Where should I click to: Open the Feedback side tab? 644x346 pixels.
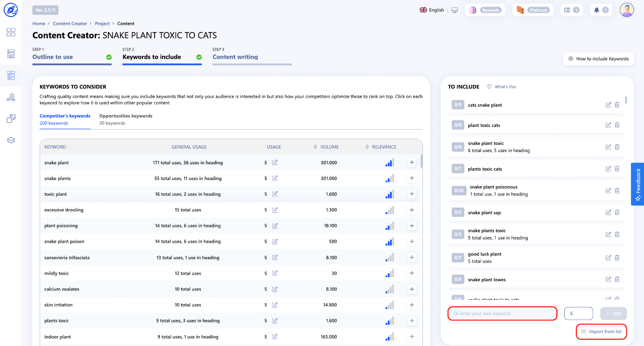tap(638, 184)
